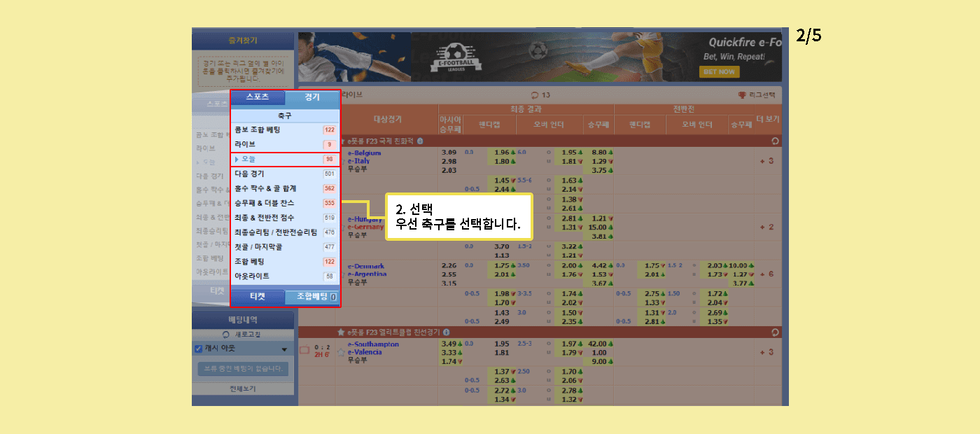The width and height of the screenshot is (980, 434).
Task: Switch to the 스포츠 tab
Action: coord(257,98)
